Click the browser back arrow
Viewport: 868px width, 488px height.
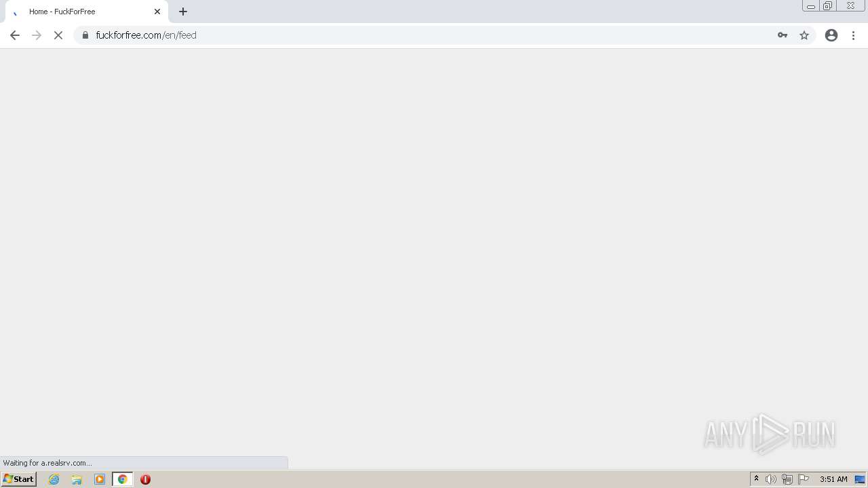point(15,35)
